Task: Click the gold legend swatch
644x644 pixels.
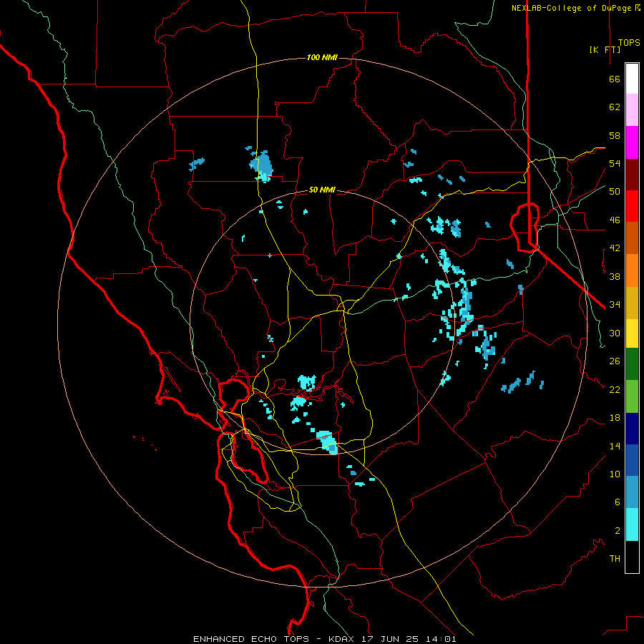Action: tap(632, 303)
